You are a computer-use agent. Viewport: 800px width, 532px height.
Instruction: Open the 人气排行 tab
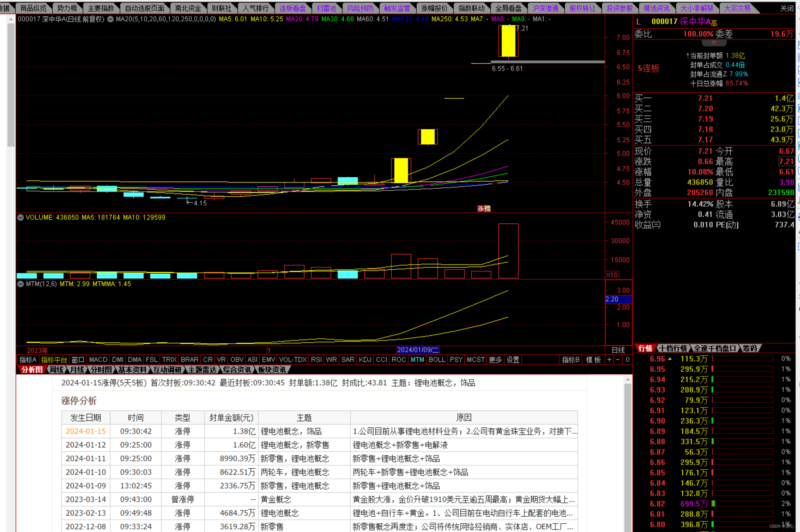[x=256, y=8]
